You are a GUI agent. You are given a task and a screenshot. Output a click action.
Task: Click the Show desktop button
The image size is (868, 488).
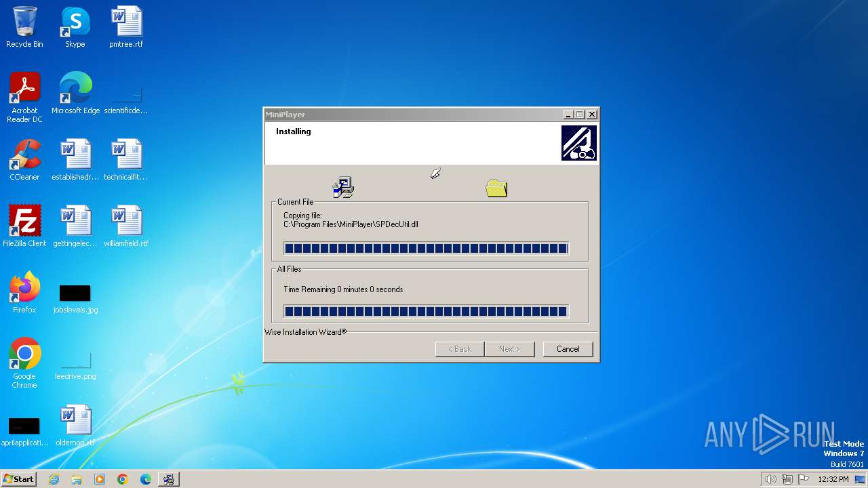[860, 479]
